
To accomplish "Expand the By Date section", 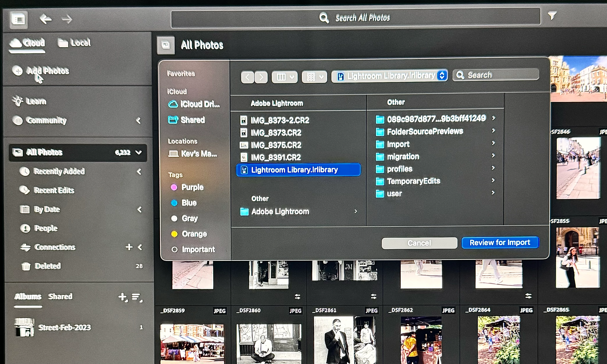I will pos(139,210).
